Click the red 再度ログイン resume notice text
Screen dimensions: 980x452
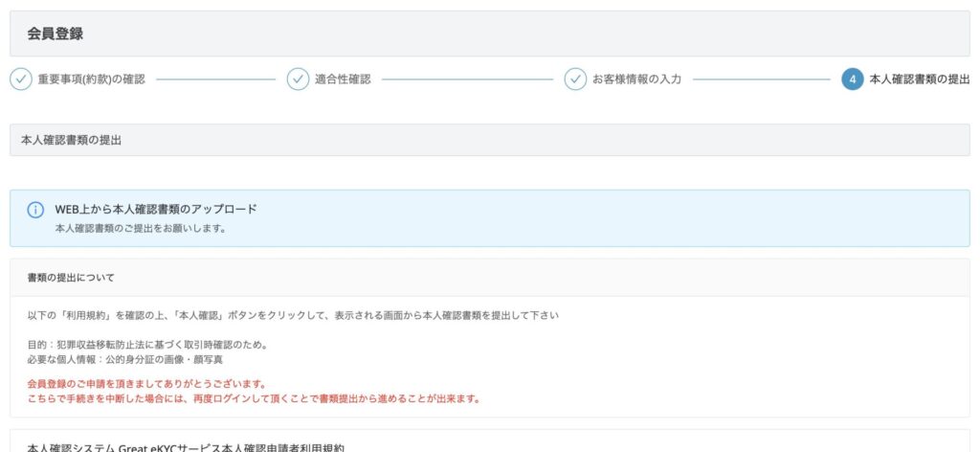(x=254, y=398)
